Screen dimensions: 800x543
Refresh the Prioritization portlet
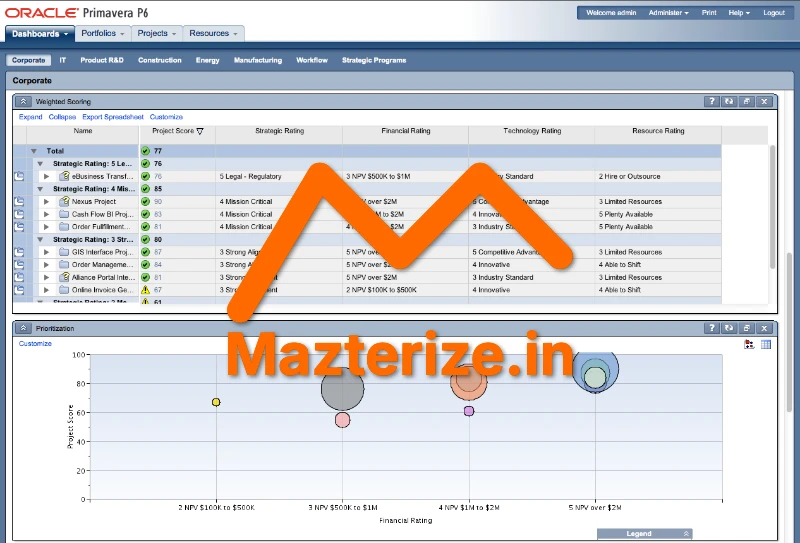pyautogui.click(x=728, y=328)
